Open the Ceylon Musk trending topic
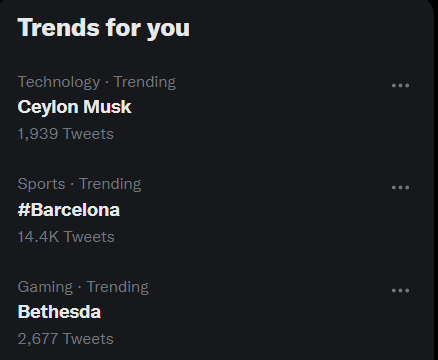This screenshot has height=360, width=438. 74,107
